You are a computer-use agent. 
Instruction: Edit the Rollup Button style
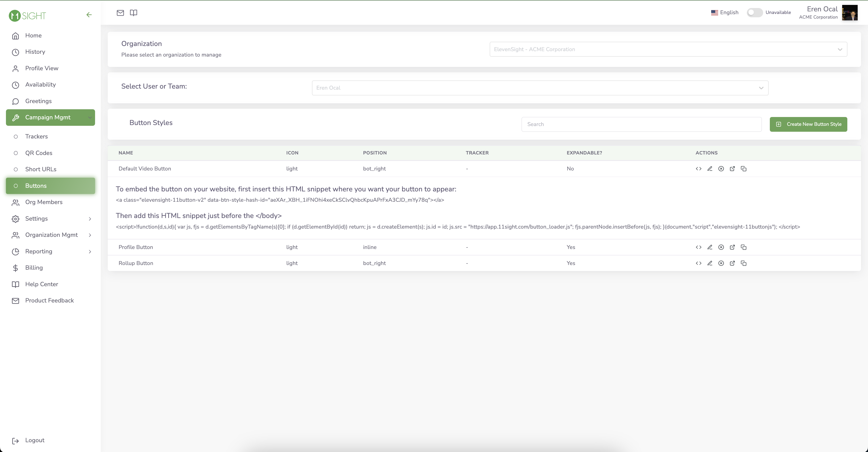tap(710, 263)
